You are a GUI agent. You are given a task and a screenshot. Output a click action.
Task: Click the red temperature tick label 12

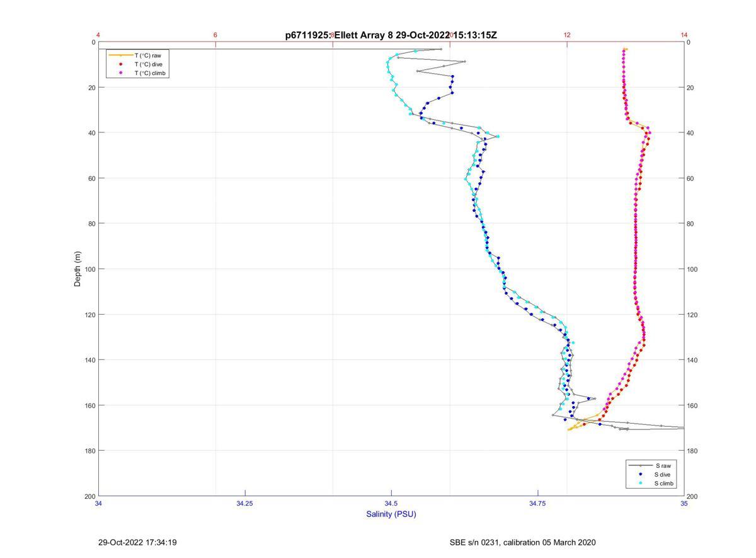click(x=567, y=35)
